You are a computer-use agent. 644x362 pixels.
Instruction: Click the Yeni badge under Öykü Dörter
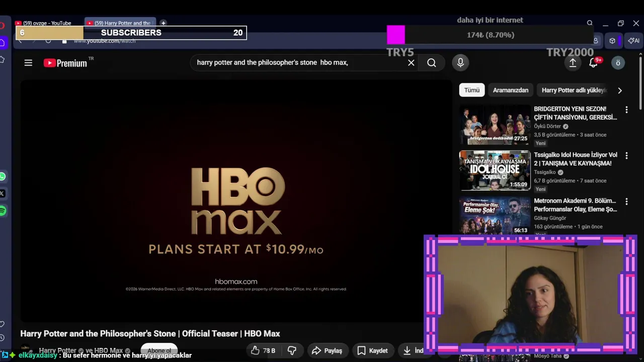pos(540,143)
